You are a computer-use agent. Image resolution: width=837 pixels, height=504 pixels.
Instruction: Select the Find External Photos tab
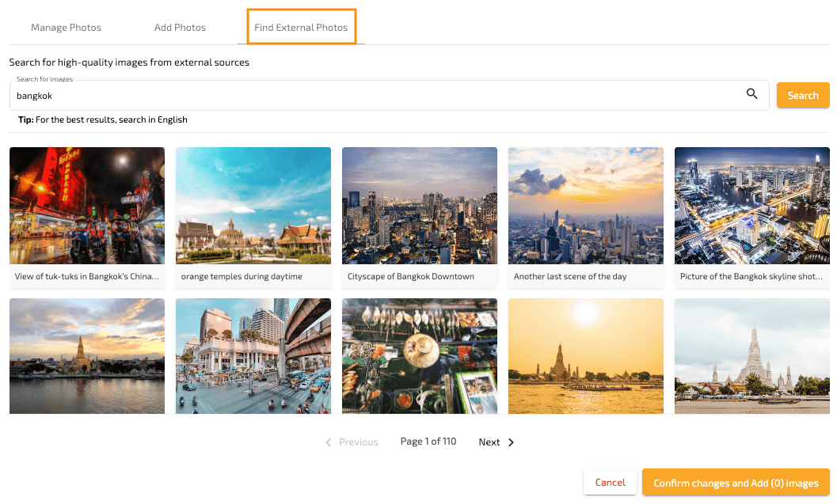[301, 28]
